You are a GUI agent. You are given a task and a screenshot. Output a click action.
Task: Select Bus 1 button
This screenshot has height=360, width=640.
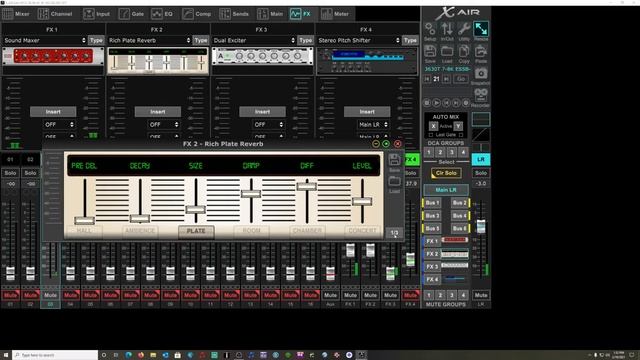[432, 202]
